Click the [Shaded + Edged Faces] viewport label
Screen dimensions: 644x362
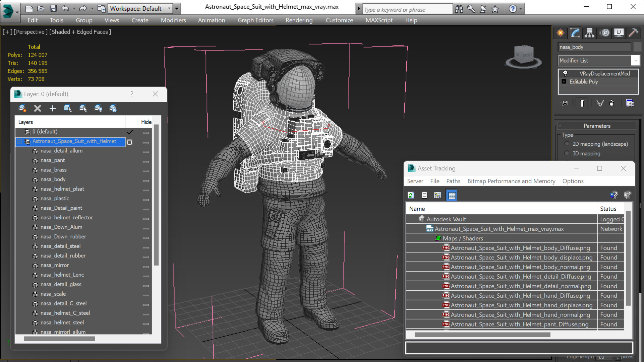(x=80, y=32)
